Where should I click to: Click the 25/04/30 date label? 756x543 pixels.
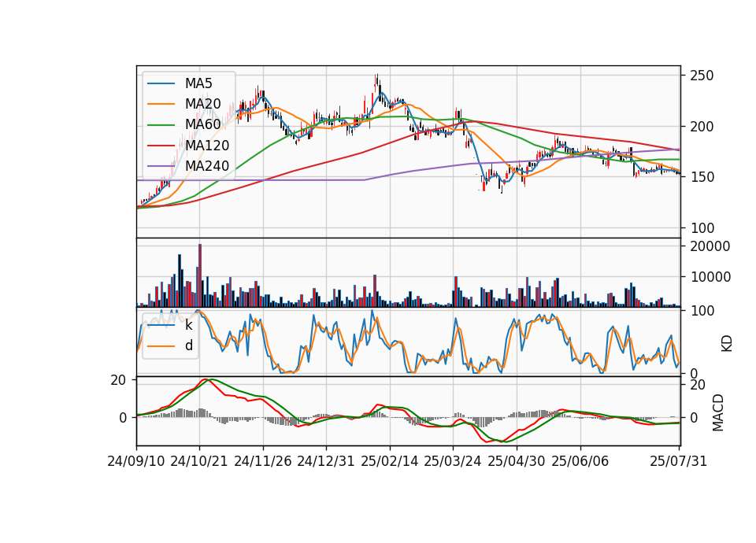click(517, 461)
